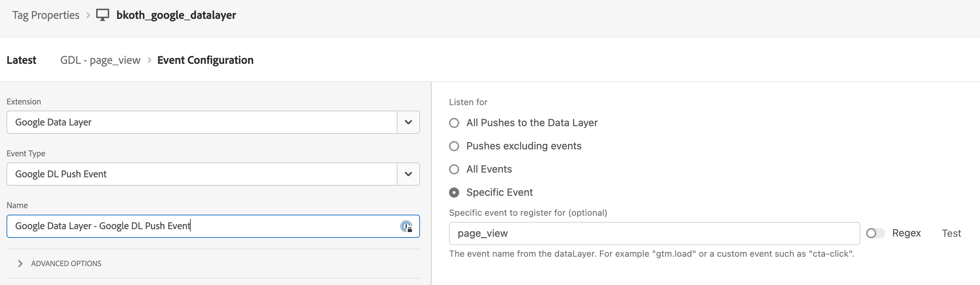Navigate back to GDL - page_view rule
Screen dimensions: 980x285
[x=100, y=60]
